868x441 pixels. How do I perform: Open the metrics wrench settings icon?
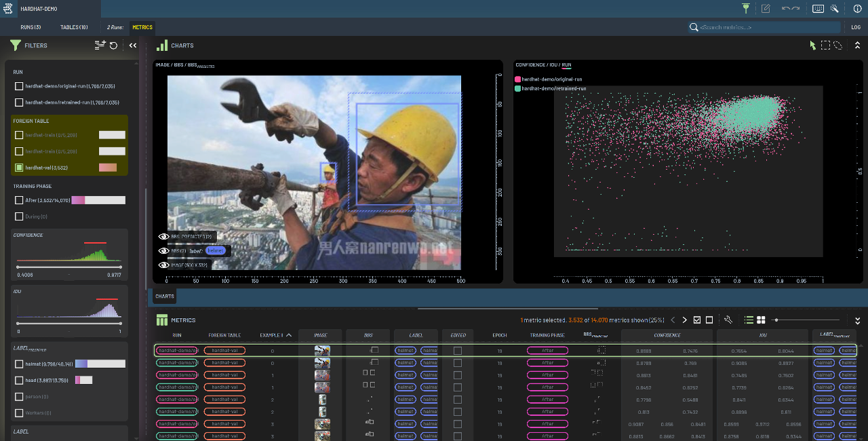pos(728,320)
